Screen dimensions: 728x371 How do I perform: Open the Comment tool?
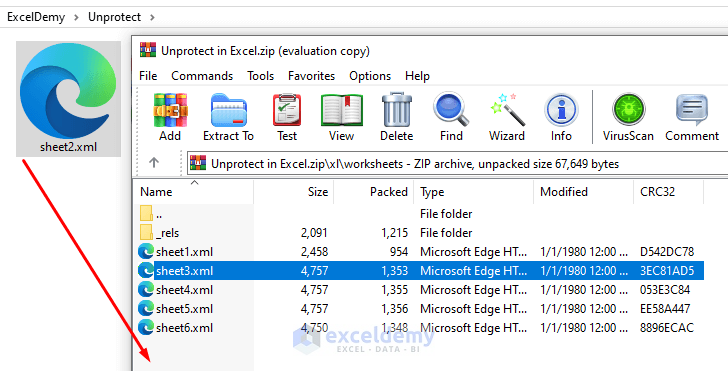click(x=692, y=111)
